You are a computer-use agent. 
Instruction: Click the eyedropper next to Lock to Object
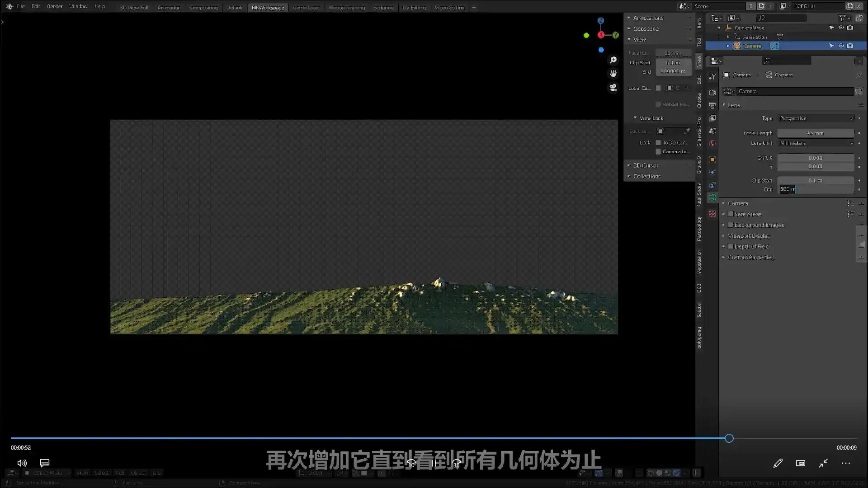pyautogui.click(x=686, y=131)
